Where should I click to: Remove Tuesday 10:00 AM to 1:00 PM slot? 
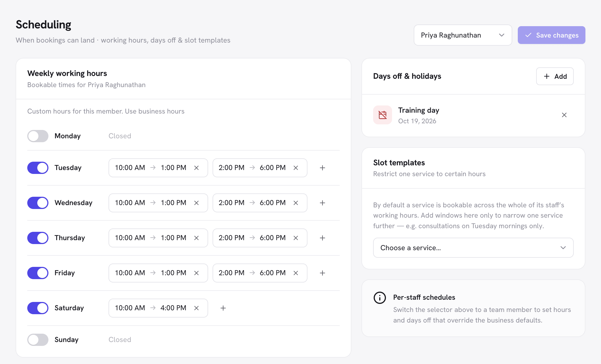click(196, 168)
